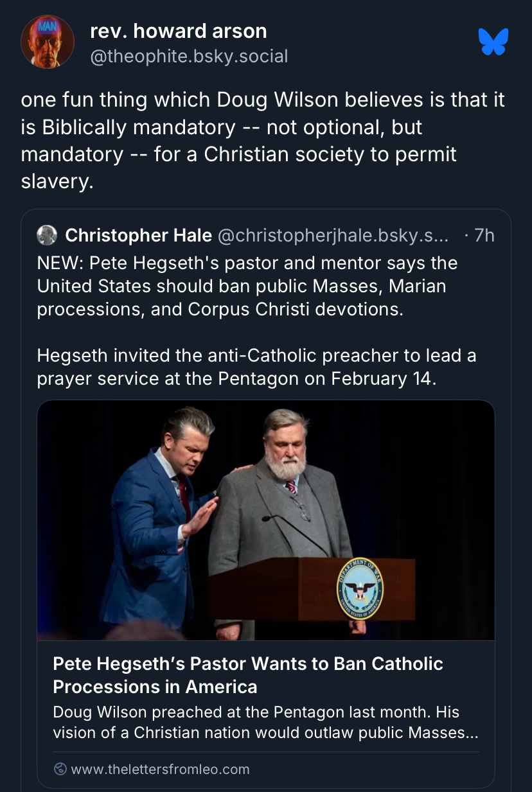Screen dimensions: 532x792
Task: Open the headline "Pete Hegseth's Pastor Wants to Ban Catholic Processions"
Action: 247,675
